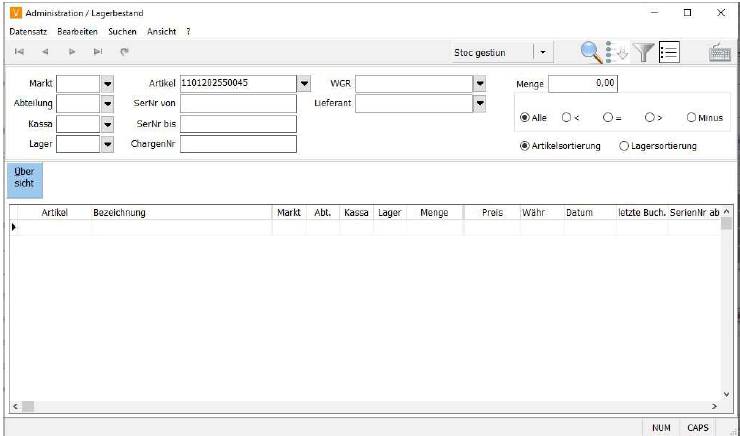
Task: Click the refresh icon in navigation toolbar
Action: [124, 52]
